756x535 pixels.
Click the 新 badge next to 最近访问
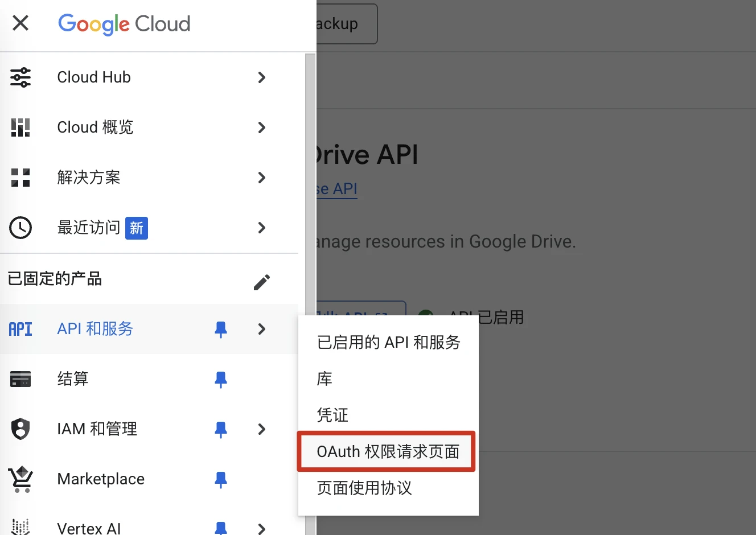137,228
